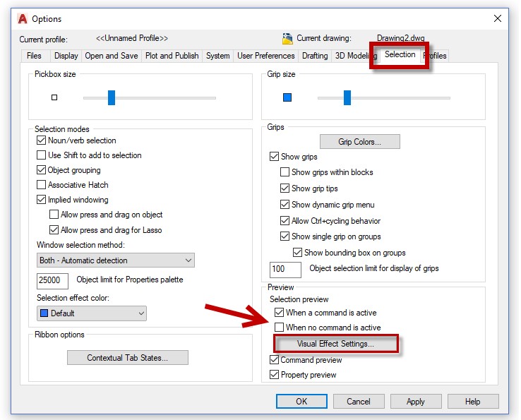Toggle Object grouping checkbox
Image resolution: width=521 pixels, height=420 pixels.
point(41,170)
